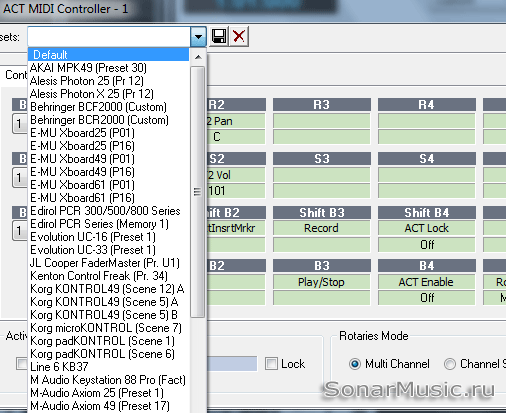Select E-MU Xboard61 (P01)
Image resolution: width=506 pixels, height=413 pixels.
108,185
